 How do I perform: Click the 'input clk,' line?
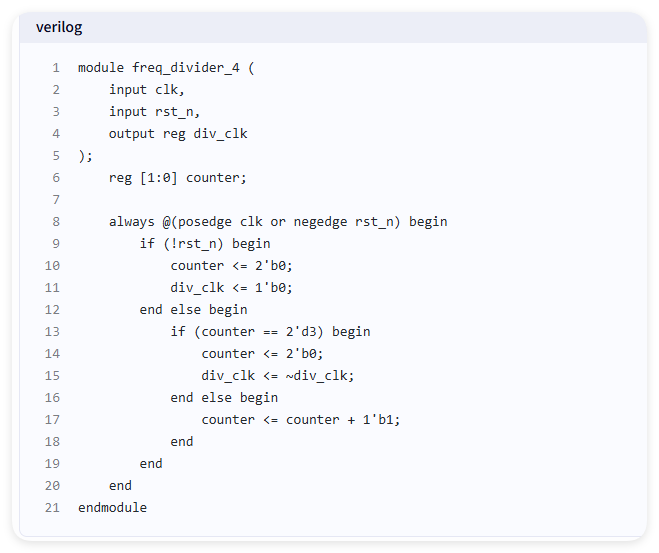point(147,90)
